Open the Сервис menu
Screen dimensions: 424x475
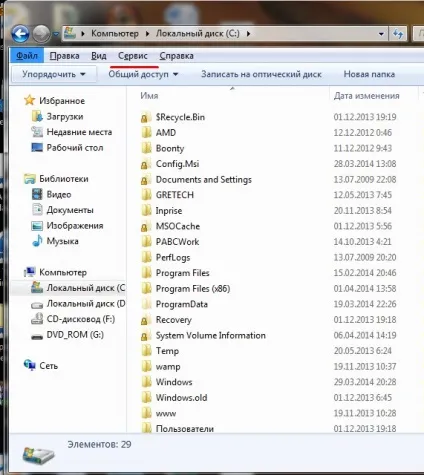pos(133,56)
